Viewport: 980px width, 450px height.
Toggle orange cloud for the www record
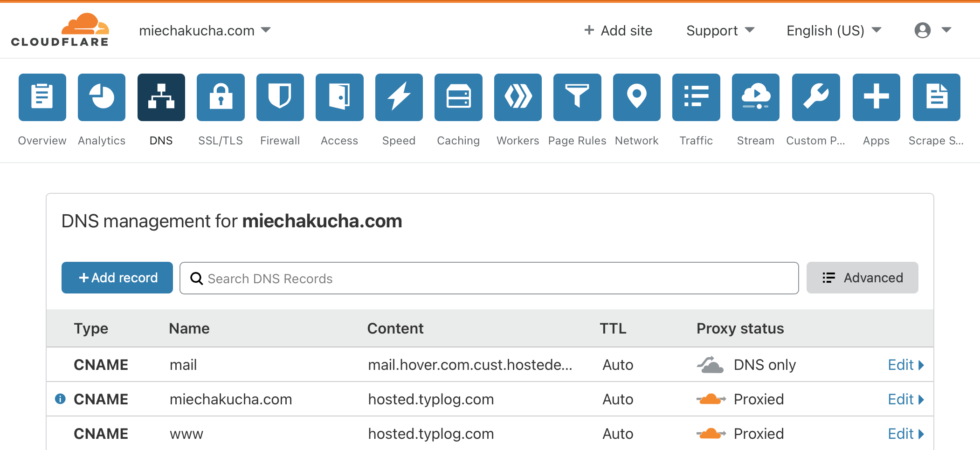pos(711,434)
